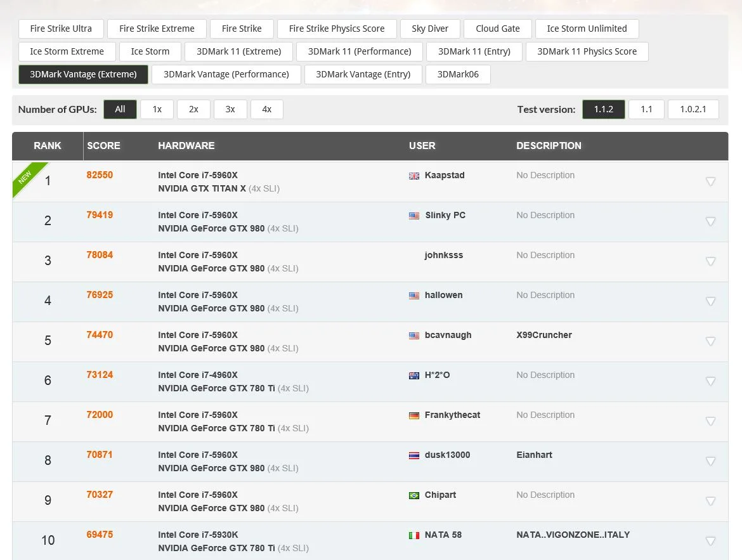Image resolution: width=742 pixels, height=560 pixels.
Task: Expand details for Frankythecat's result
Action: click(x=710, y=421)
